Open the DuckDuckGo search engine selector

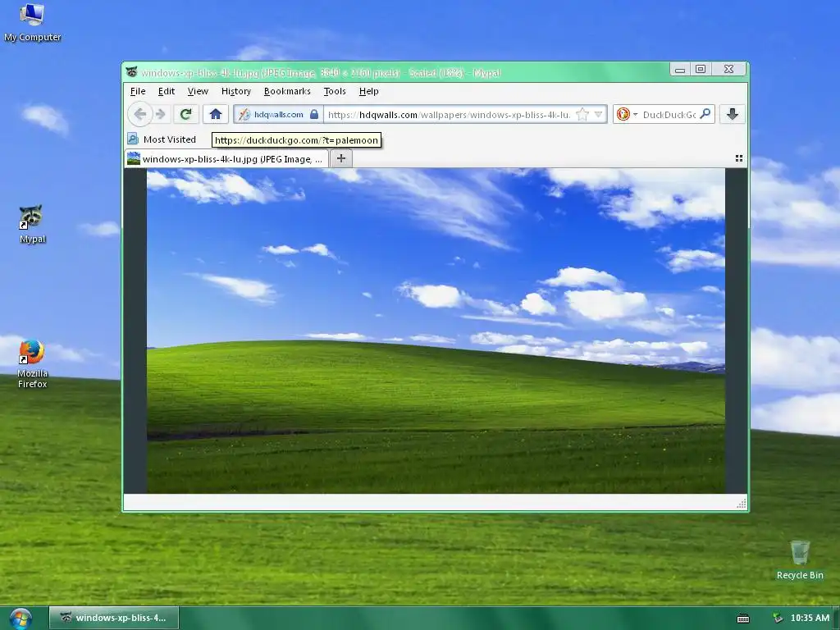pos(627,114)
